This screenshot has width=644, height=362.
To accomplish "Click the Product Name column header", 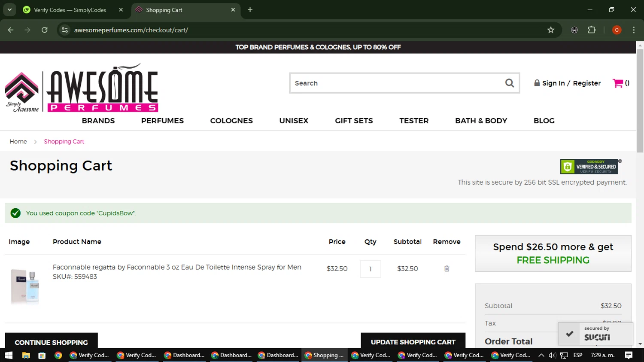I will 77,242.
